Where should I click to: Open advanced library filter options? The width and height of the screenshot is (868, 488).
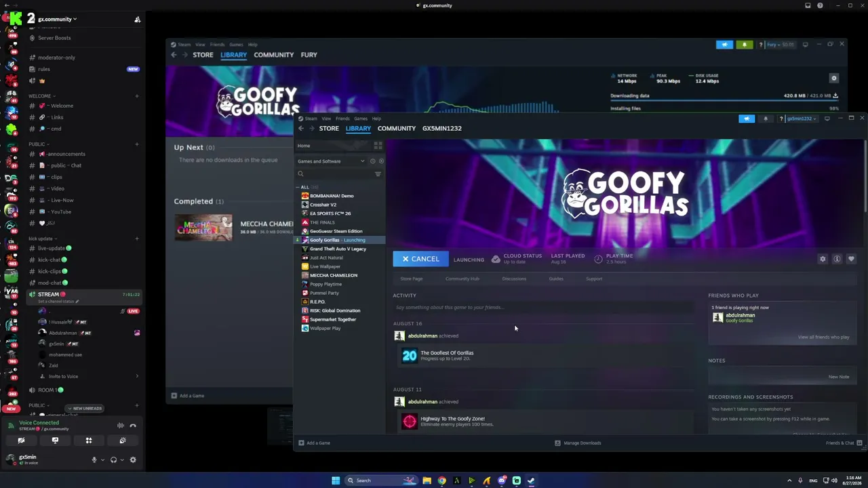pos(378,174)
